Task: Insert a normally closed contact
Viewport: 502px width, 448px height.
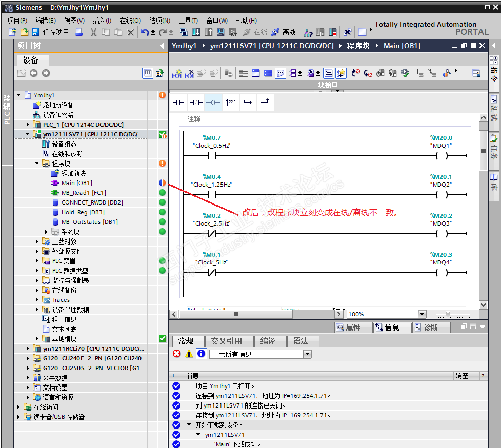Action: coord(196,103)
